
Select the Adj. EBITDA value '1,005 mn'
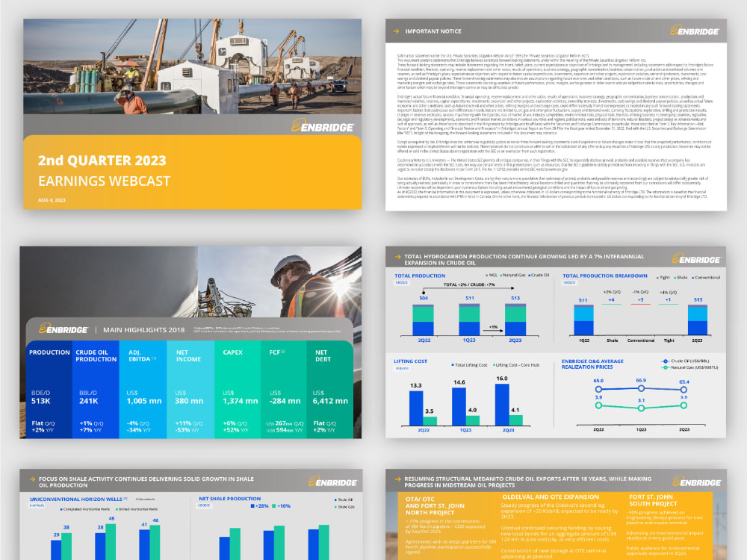[144, 401]
